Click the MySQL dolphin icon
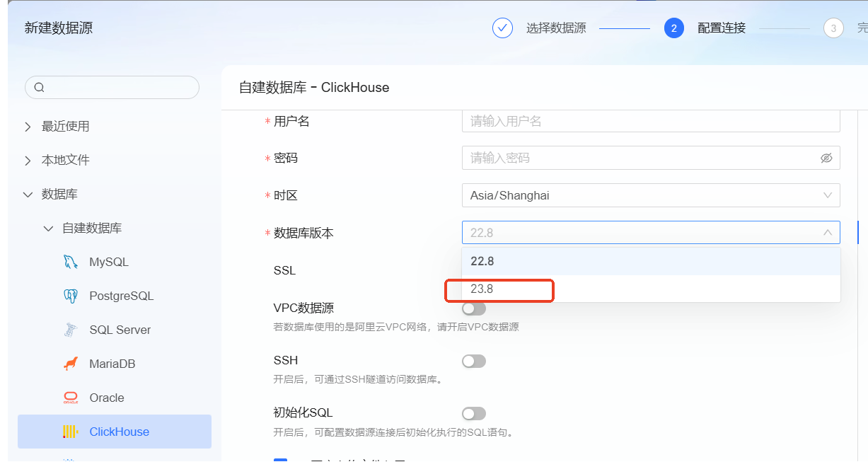This screenshot has height=474, width=868. [70, 262]
